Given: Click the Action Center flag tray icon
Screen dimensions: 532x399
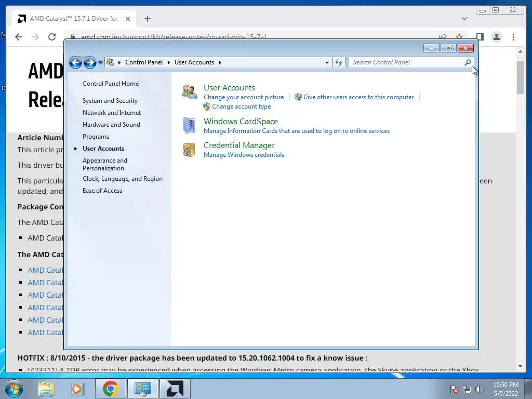Looking at the screenshot, I should (455, 389).
